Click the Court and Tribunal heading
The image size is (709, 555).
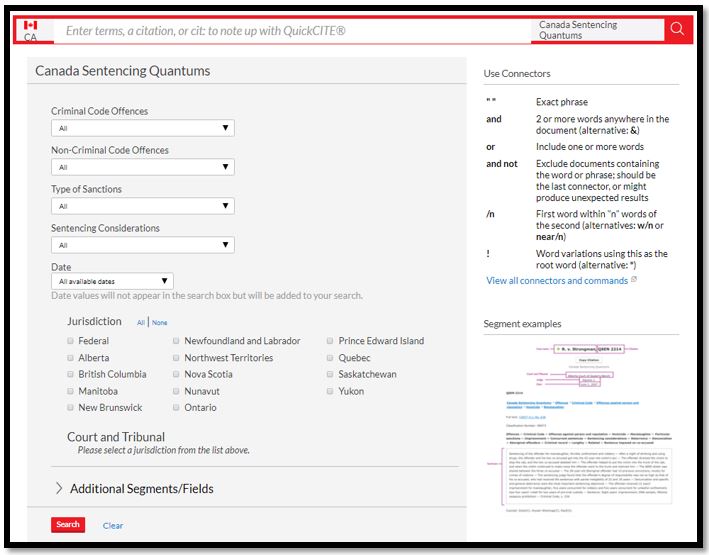116,437
